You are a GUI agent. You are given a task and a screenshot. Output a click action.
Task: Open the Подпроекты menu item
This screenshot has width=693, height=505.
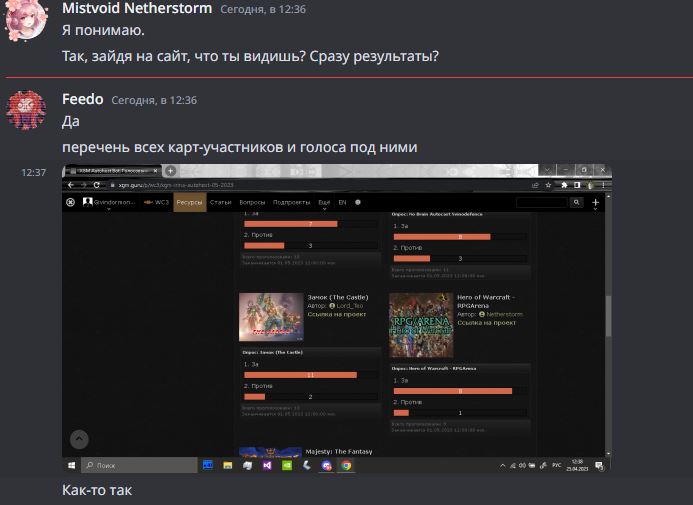point(291,202)
